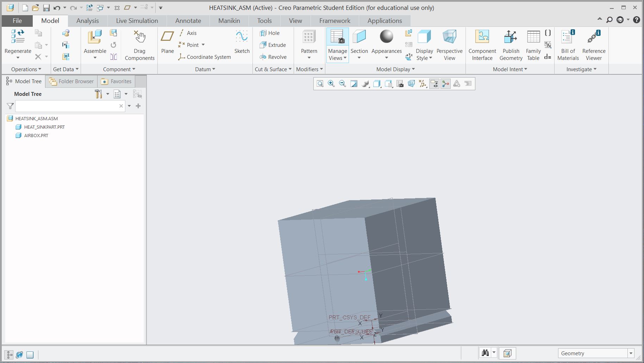Toggle the spin center display
Viewport: 644px width, 363px height.
click(445, 84)
